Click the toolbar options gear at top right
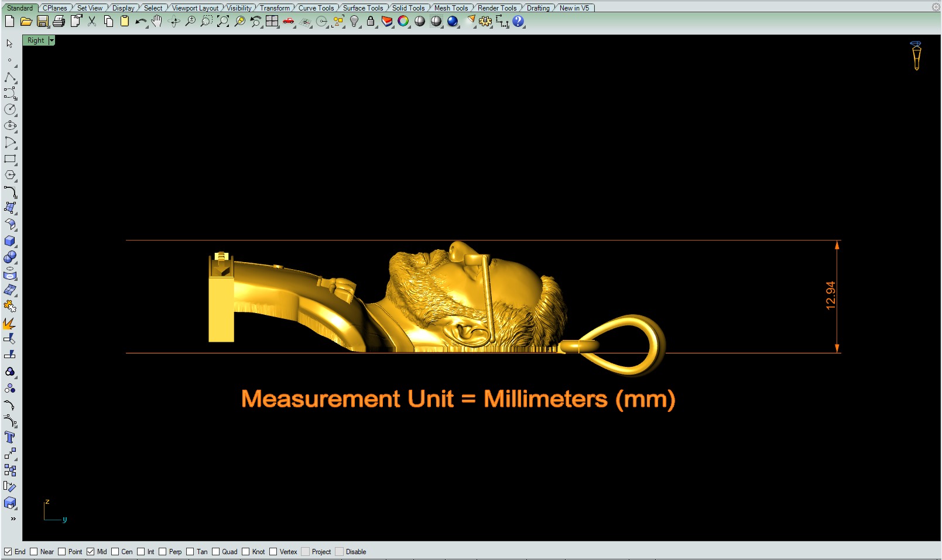This screenshot has width=942, height=560. (x=936, y=8)
